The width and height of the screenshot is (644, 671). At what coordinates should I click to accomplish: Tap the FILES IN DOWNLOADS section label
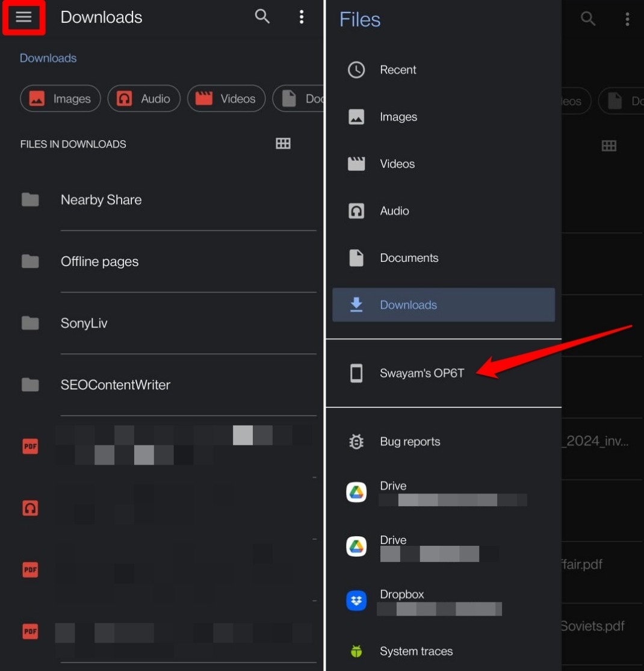[x=73, y=144]
